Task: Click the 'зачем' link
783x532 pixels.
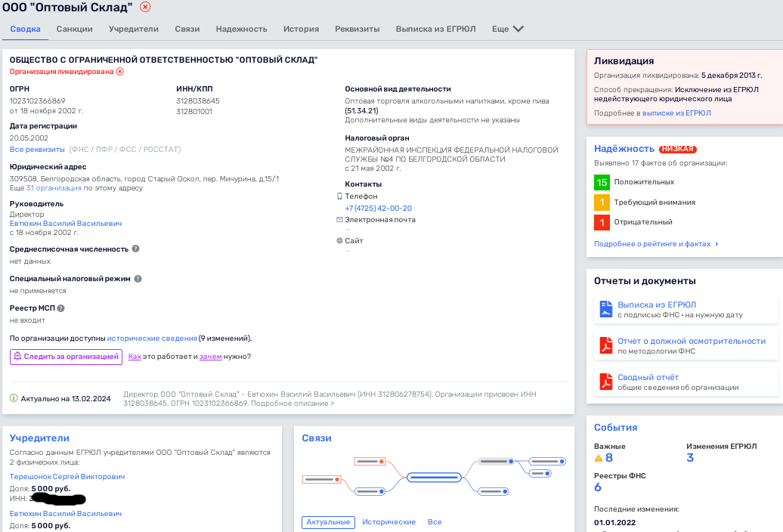Action: point(210,357)
